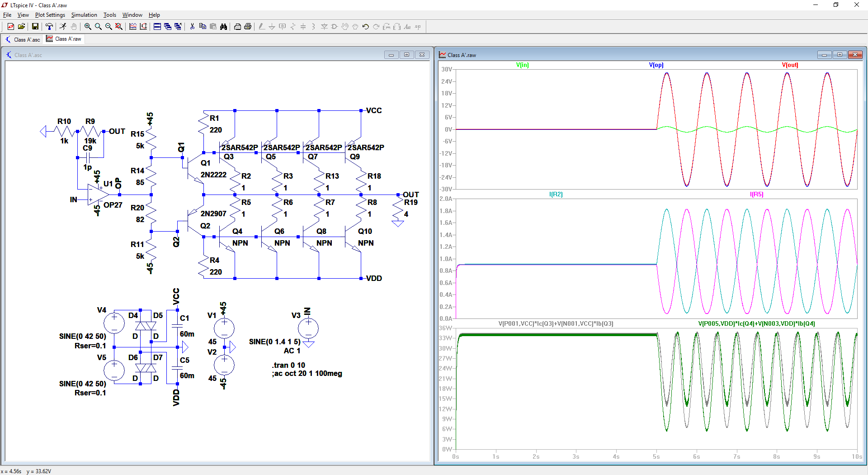This screenshot has height=475, width=868.
Task: Run the simulation with running-man icon
Action: click(x=63, y=27)
